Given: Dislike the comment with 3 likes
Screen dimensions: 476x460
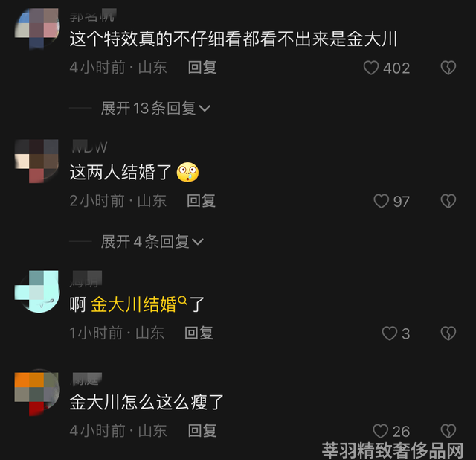Looking at the screenshot, I should (x=448, y=333).
